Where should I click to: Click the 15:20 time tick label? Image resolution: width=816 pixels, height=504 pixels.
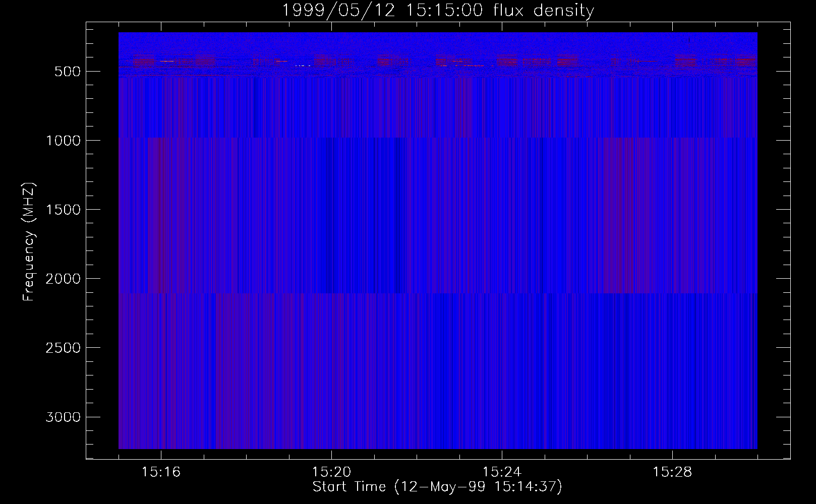[331, 472]
